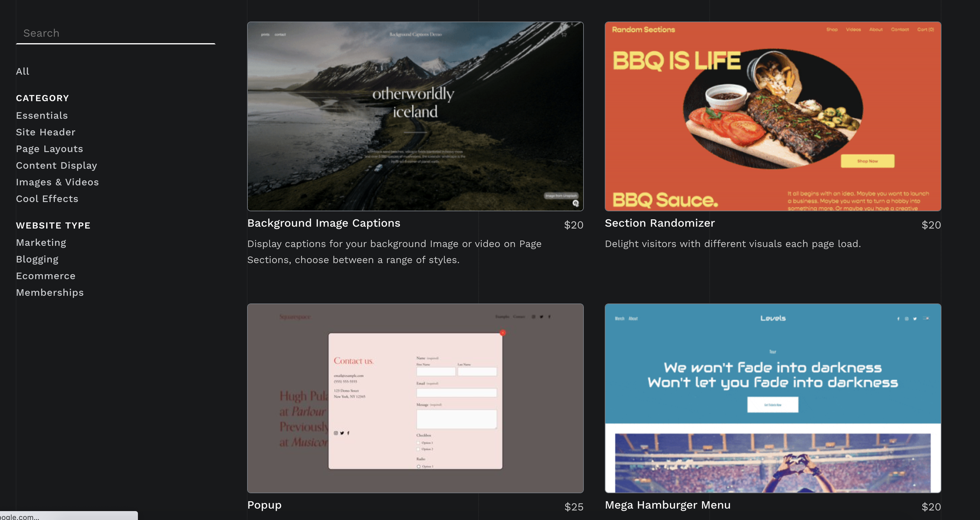Filter by Site Header category
980x520 pixels.
(45, 132)
